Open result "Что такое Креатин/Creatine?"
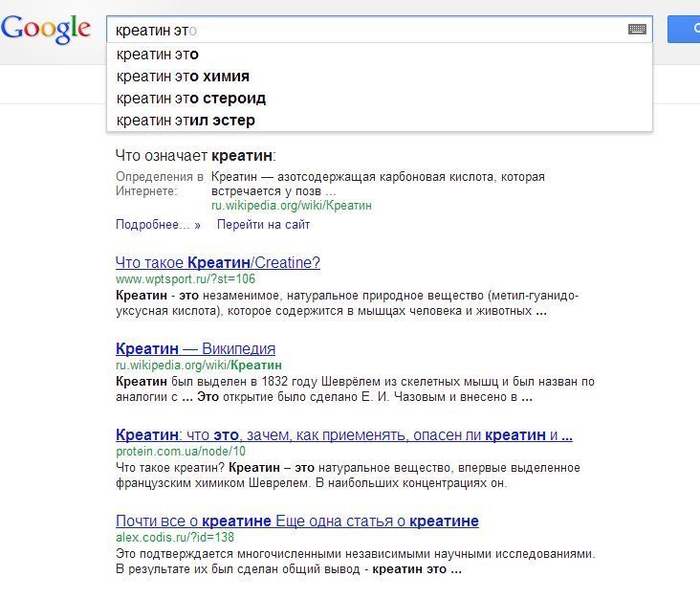The width and height of the screenshot is (700, 599). coord(217,262)
